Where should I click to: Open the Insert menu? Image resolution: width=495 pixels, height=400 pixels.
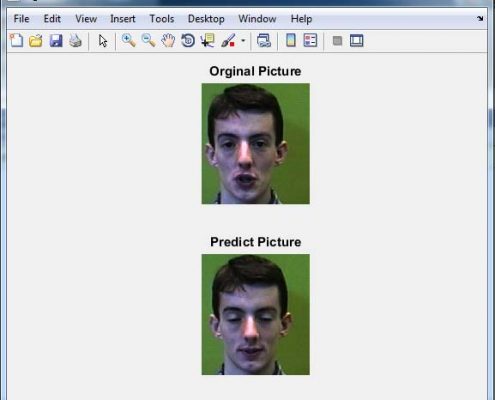[x=123, y=19]
